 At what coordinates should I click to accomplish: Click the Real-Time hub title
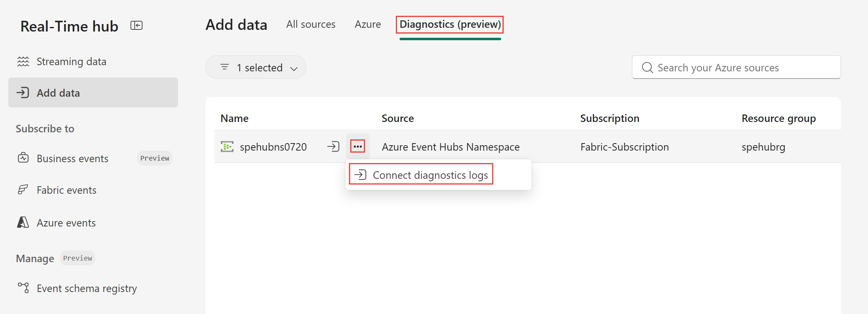[69, 26]
